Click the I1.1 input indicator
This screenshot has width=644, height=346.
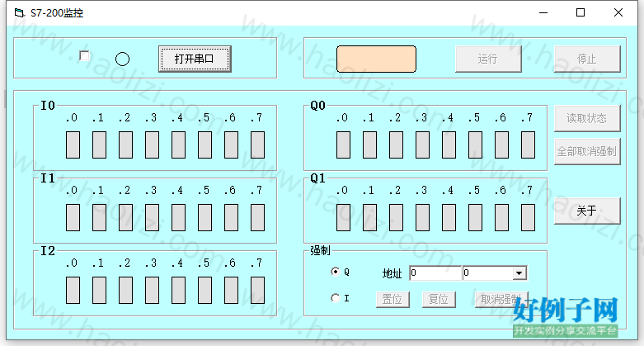pos(99,217)
